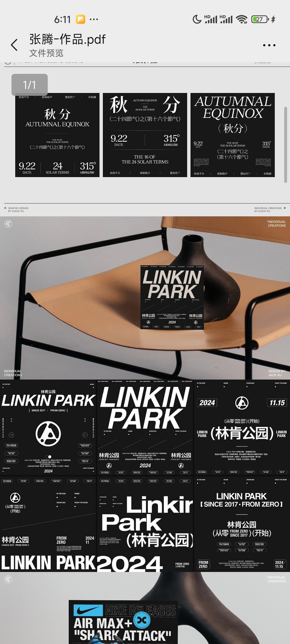Image resolution: width=290 pixels, height=644 pixels.
Task: Tap *INDIVIDUAL CREATIONS text on chair photo's top right
Action: coord(276,224)
